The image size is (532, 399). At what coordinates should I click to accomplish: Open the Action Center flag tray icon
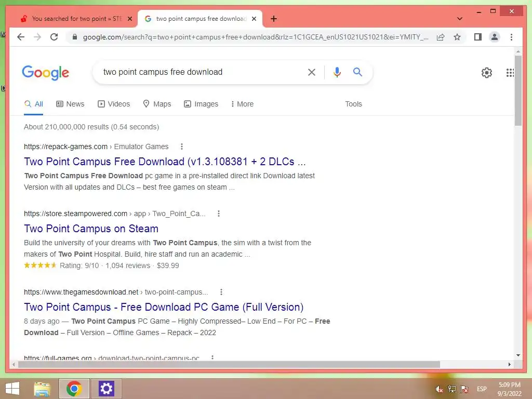coord(464,389)
